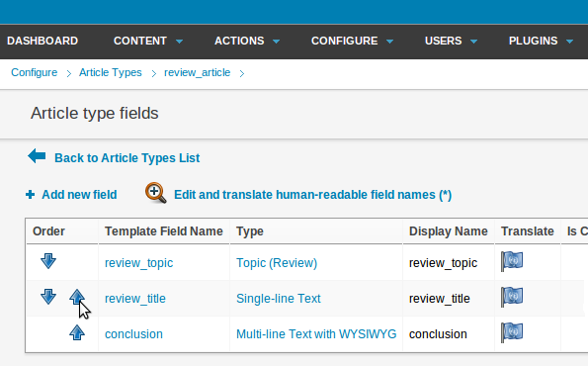Image resolution: width=588 pixels, height=366 pixels.
Task: Move review_topic field down
Action: point(48,261)
